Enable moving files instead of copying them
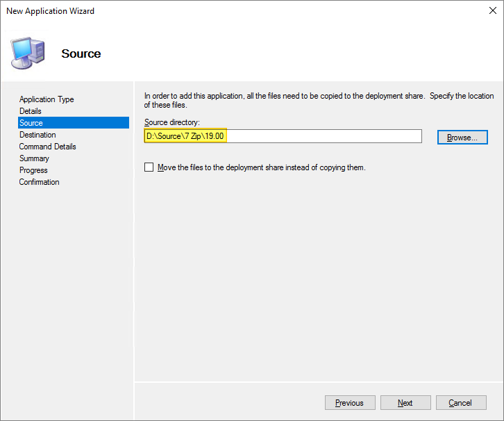The image size is (504, 421). pyautogui.click(x=149, y=167)
